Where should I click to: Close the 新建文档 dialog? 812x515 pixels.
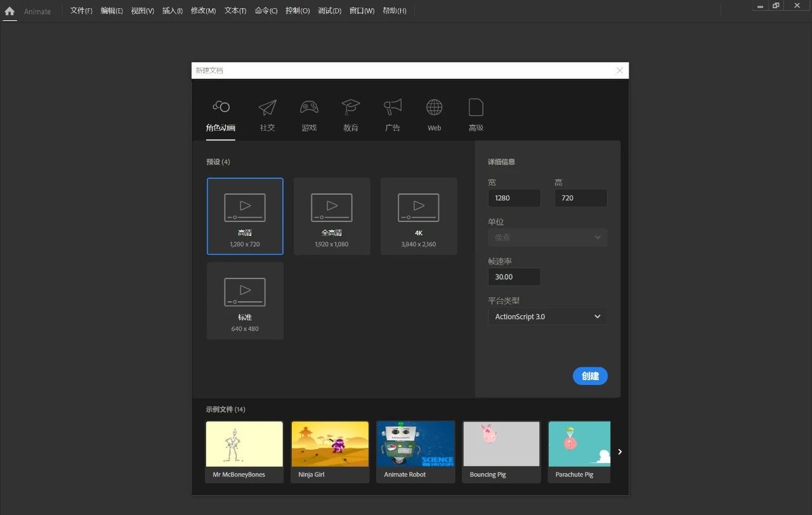(x=620, y=70)
